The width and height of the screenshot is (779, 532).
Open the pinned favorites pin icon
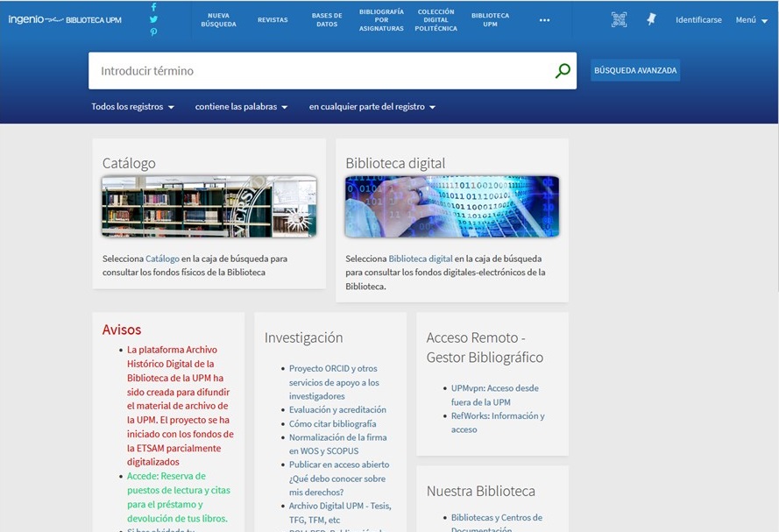(x=651, y=19)
